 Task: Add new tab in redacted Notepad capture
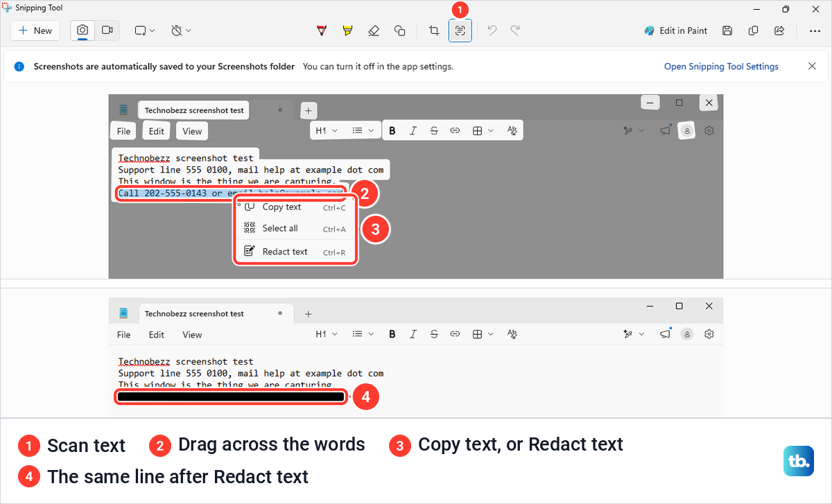point(309,314)
